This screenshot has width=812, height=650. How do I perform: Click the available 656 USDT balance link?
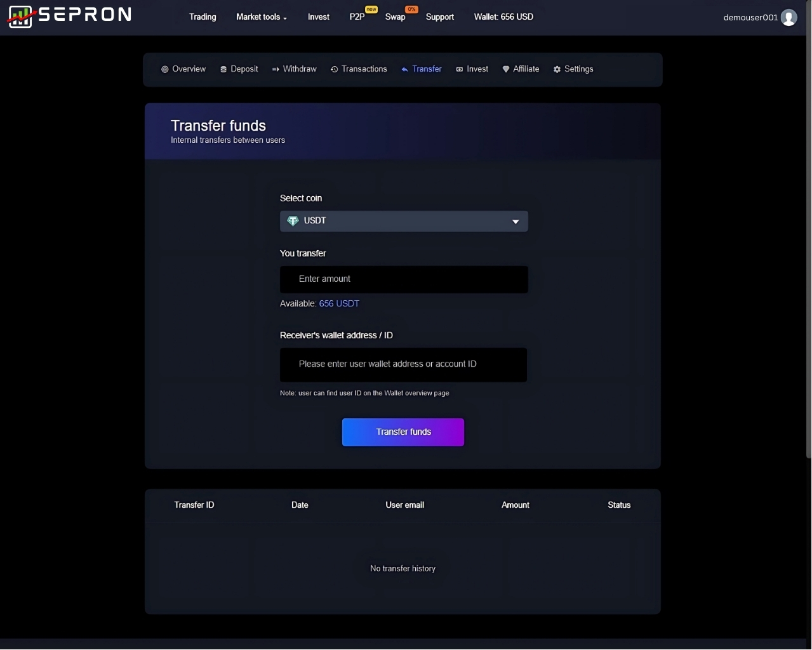(339, 303)
